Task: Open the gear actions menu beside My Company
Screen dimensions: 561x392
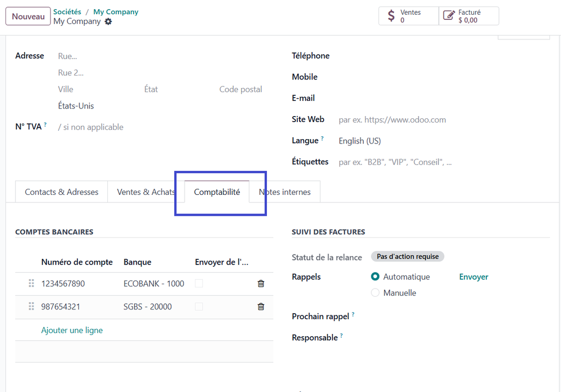Action: tap(108, 21)
